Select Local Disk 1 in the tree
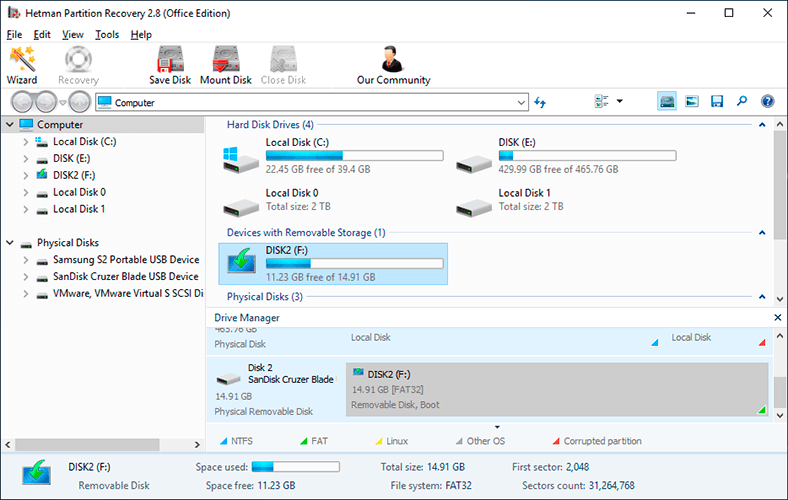 [79, 209]
